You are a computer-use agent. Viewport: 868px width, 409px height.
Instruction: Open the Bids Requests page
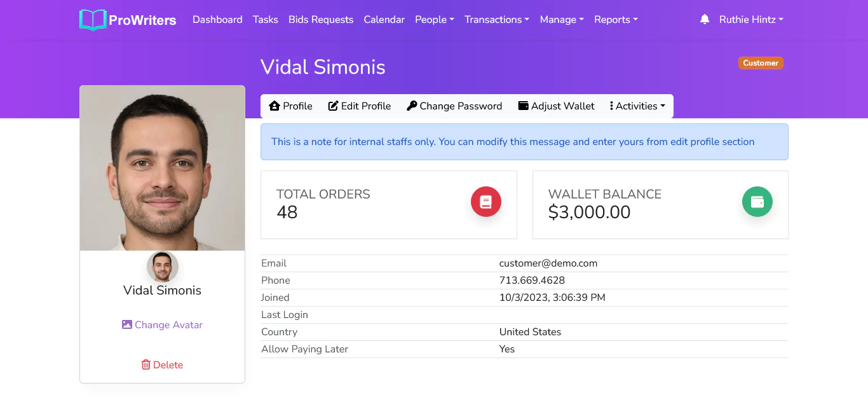coord(321,20)
